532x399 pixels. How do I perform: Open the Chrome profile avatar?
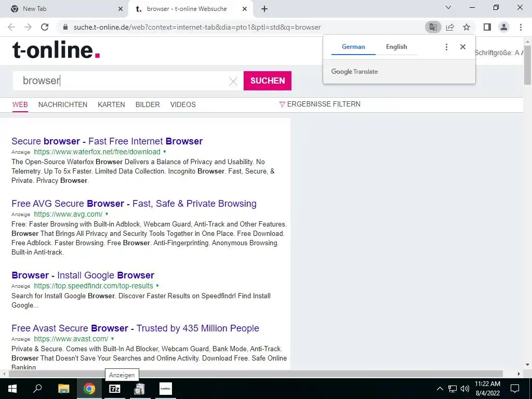coord(504,27)
